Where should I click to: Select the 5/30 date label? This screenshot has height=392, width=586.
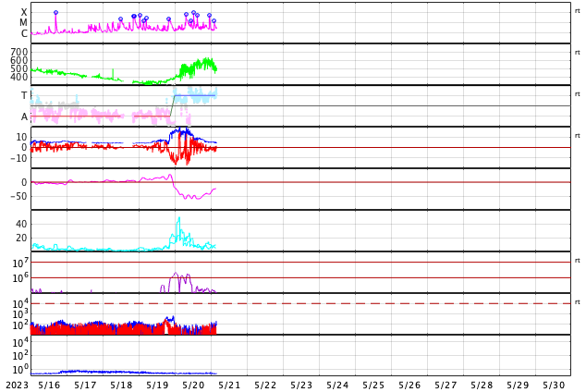click(554, 386)
